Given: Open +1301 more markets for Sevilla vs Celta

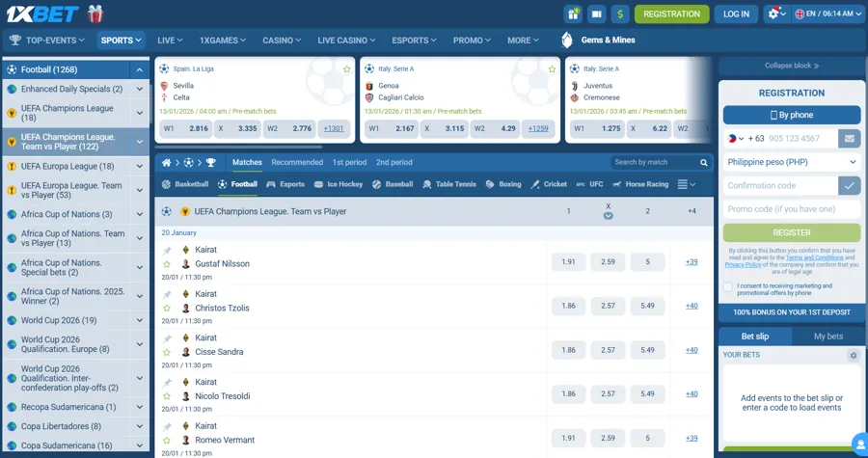Looking at the screenshot, I should [x=334, y=128].
